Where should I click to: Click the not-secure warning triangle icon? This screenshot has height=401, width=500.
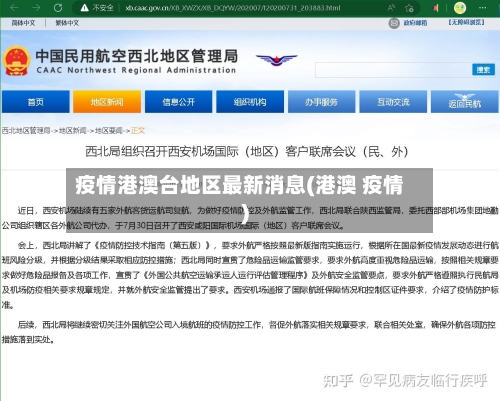click(85, 8)
